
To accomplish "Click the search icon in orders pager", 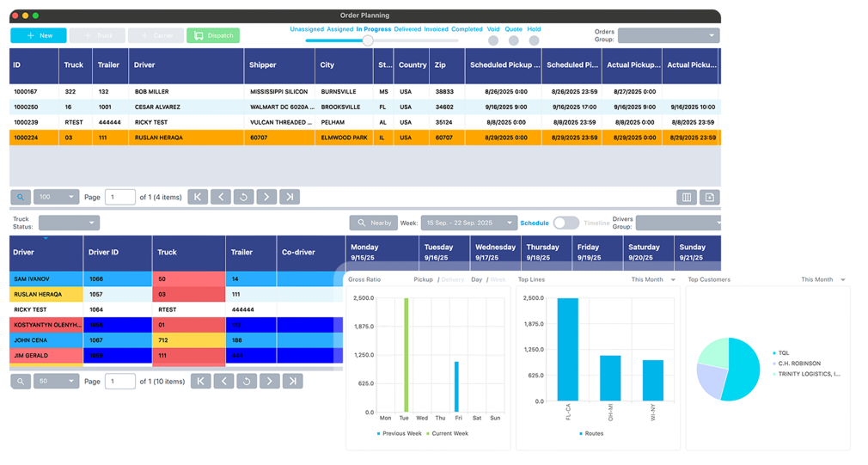I will tap(21, 197).
